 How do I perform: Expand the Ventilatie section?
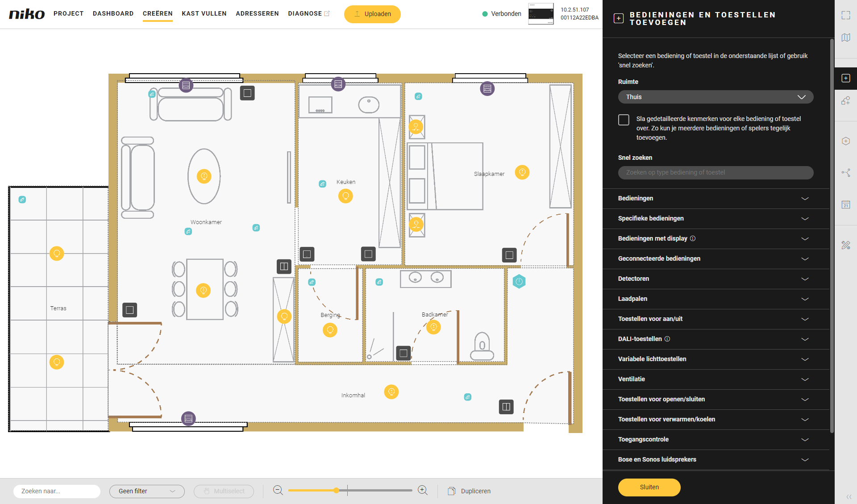[716, 379]
